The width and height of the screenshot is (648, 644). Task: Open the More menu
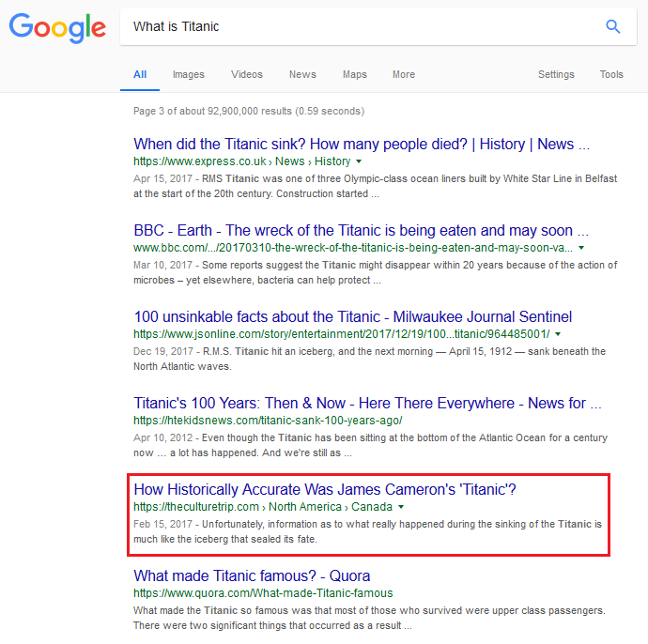404,74
